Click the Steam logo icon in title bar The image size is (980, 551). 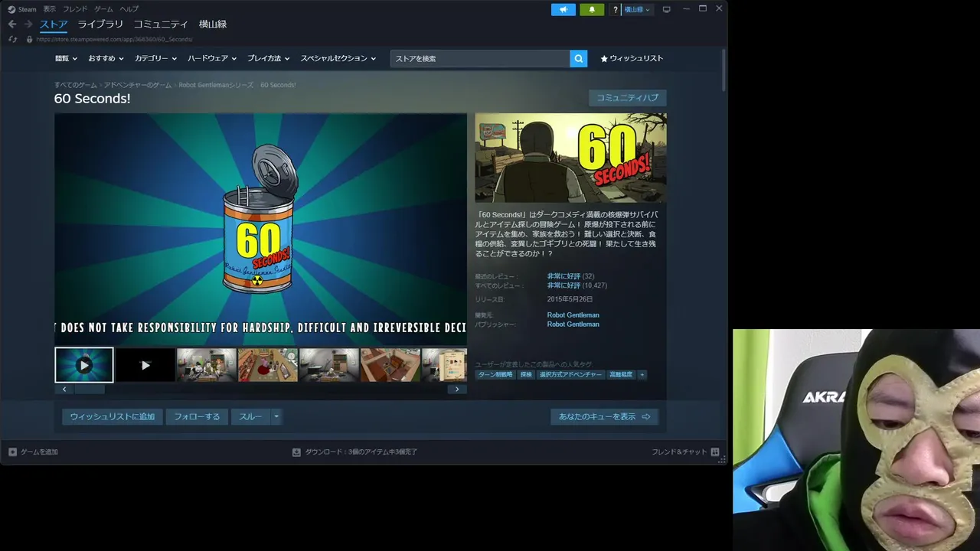(11, 9)
